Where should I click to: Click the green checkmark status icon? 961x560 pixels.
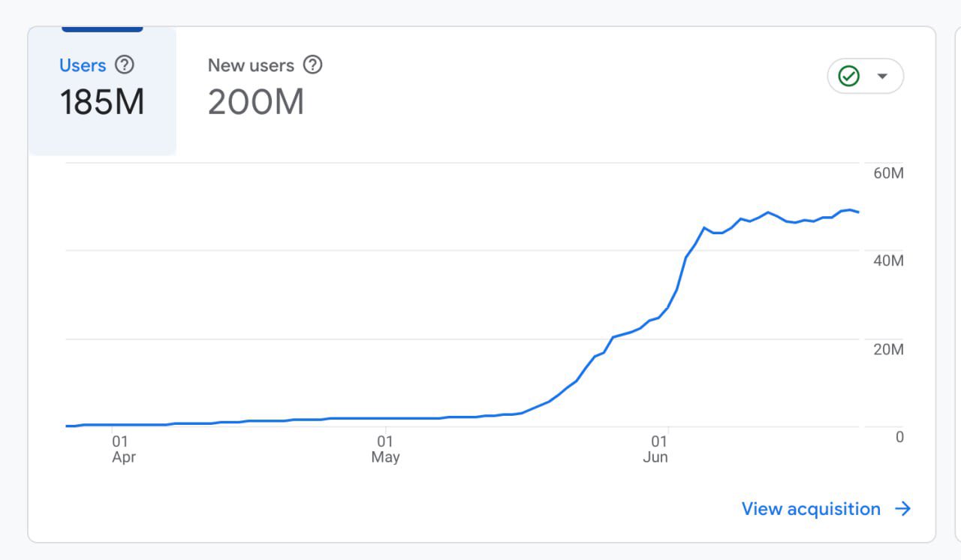click(x=848, y=76)
